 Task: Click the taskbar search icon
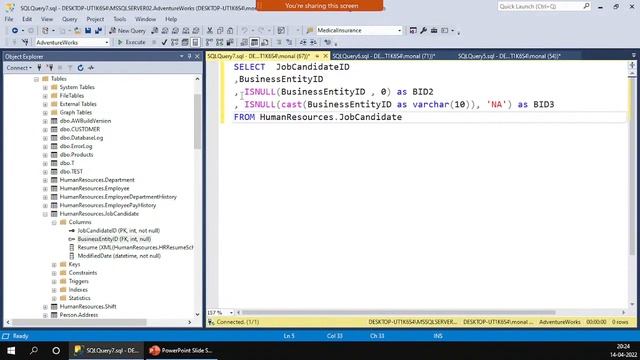click(34, 351)
